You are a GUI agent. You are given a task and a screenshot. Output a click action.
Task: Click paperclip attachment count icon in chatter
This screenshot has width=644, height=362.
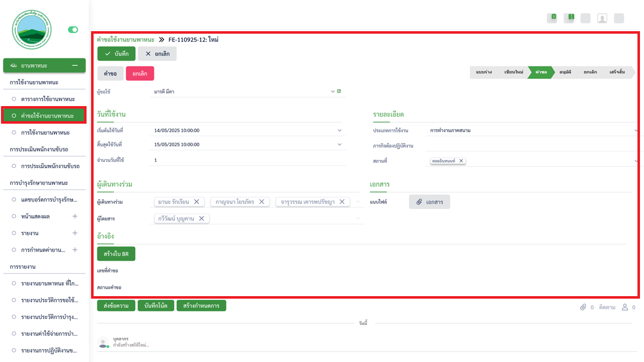pos(584,307)
